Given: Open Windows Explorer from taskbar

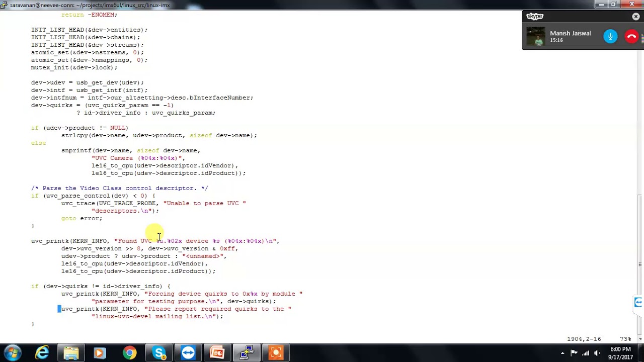Looking at the screenshot, I should 71,353.
